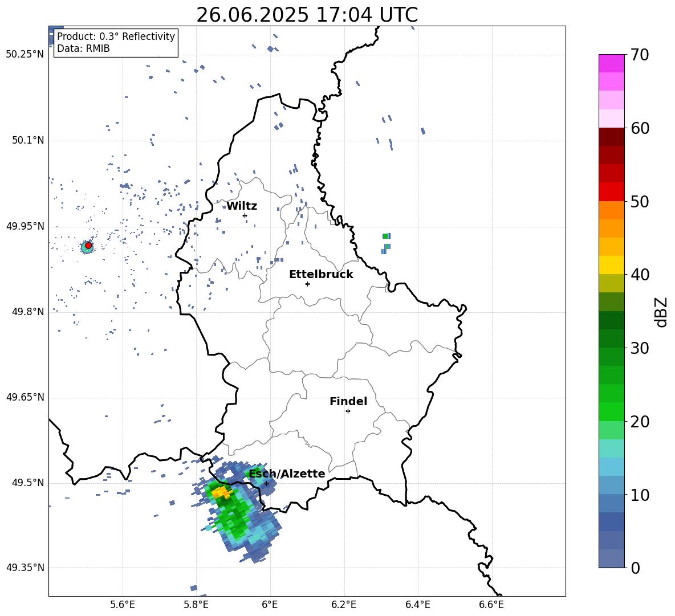Viewport: 675px width, 616px height.
Task: Click the 6.2°E longitude label
Action: 344,605
